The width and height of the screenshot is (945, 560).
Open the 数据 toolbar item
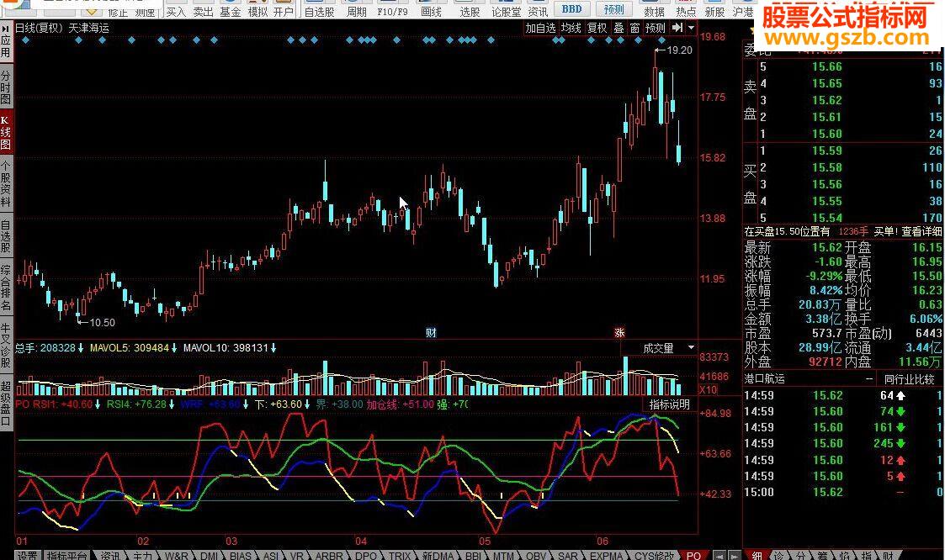click(x=654, y=12)
